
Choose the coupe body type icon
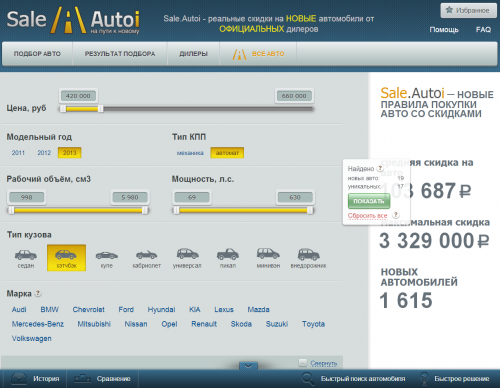(107, 255)
